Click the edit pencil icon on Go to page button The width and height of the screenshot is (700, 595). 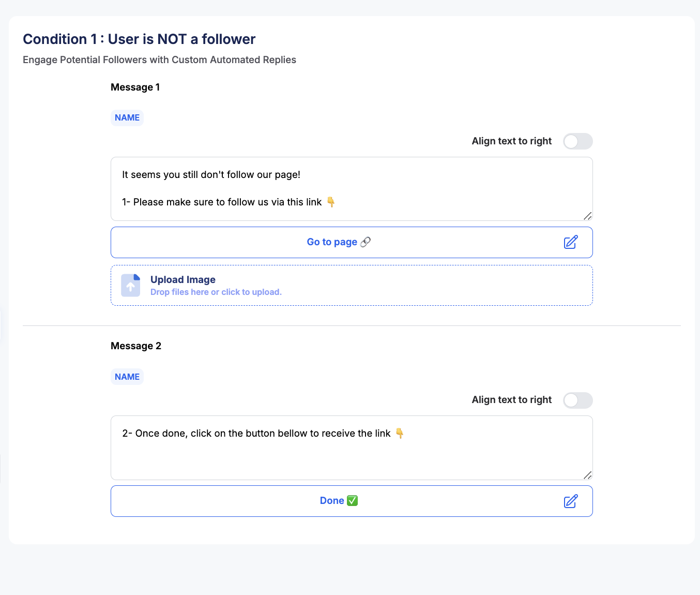571,242
